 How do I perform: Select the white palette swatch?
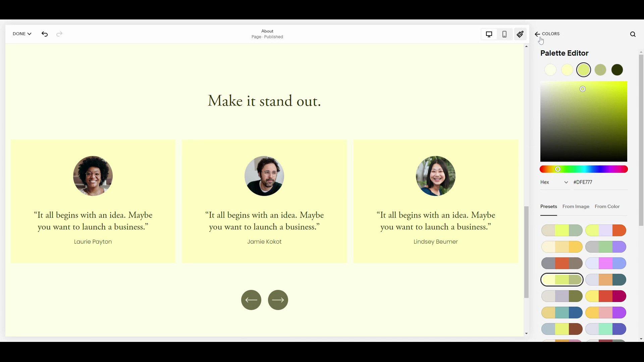coord(550,70)
